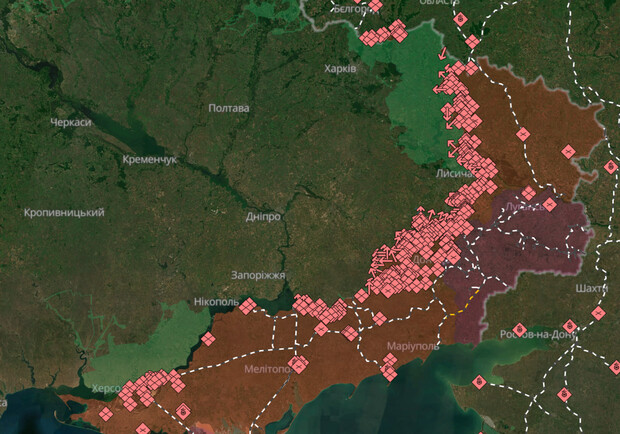This screenshot has height=434, width=620.
Task: Select the headquarters marker on Azov Sea south shore
Action: coord(479,381)
